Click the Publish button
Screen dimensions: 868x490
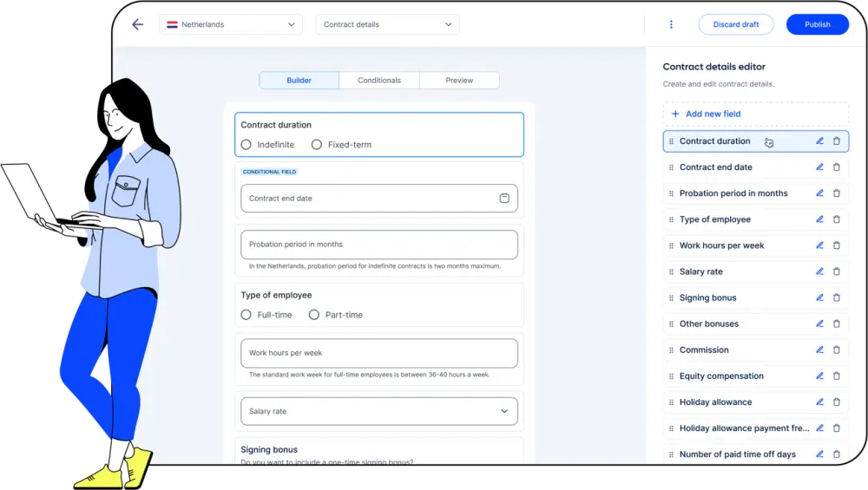pyautogui.click(x=817, y=24)
